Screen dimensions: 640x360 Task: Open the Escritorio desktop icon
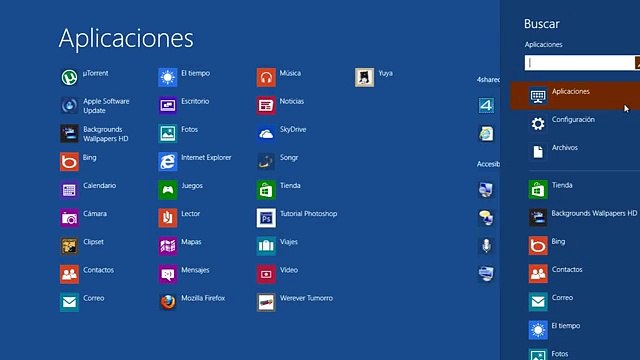(x=168, y=105)
